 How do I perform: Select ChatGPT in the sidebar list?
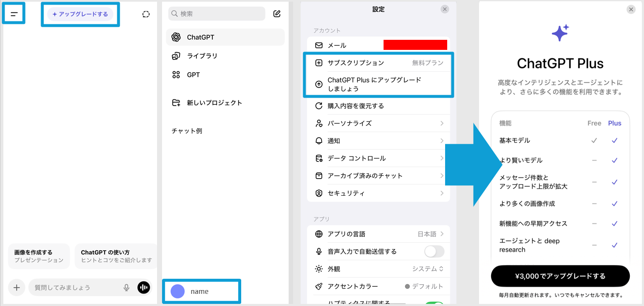pos(225,37)
